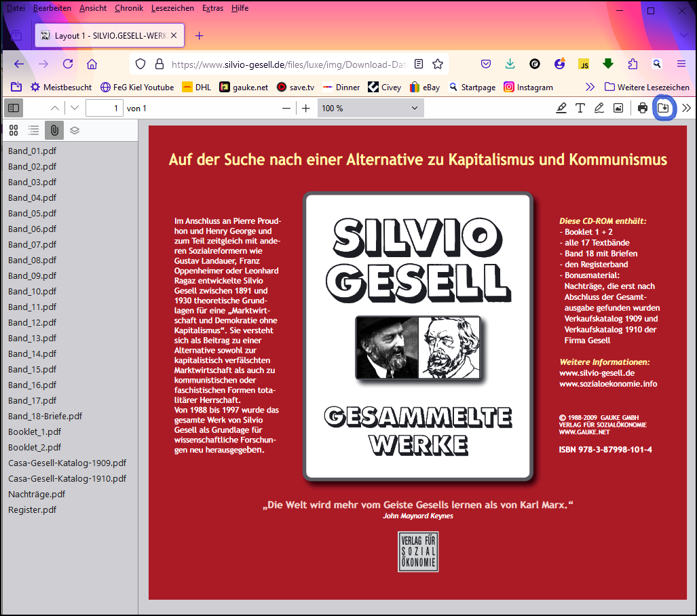Image resolution: width=697 pixels, height=616 pixels.
Task: Go back to previous page
Action: click(19, 64)
